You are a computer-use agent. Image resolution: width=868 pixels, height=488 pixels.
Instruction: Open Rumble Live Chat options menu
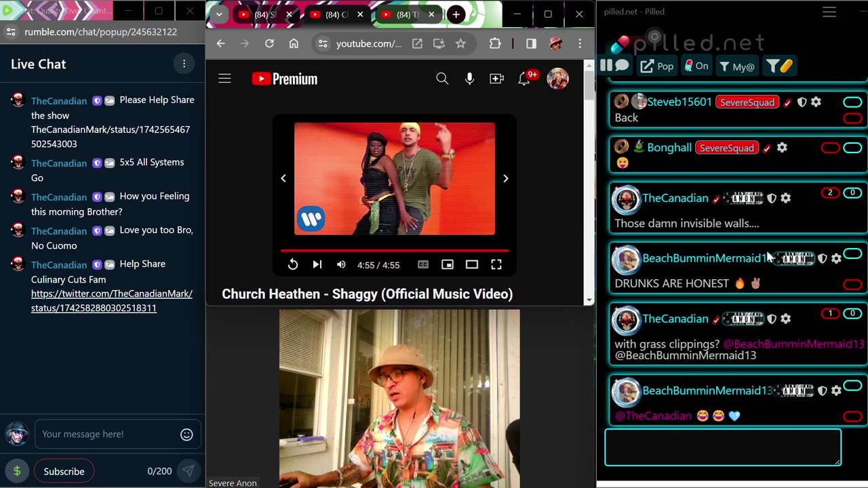(x=184, y=64)
